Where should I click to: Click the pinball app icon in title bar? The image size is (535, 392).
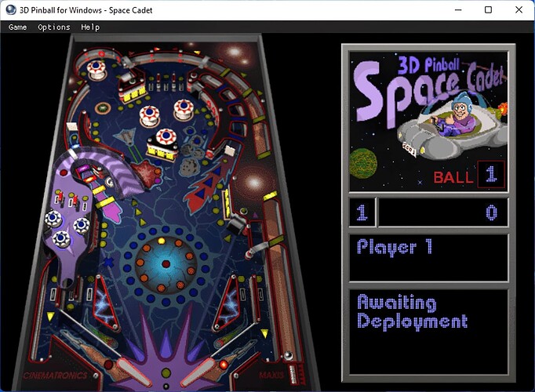click(x=11, y=10)
